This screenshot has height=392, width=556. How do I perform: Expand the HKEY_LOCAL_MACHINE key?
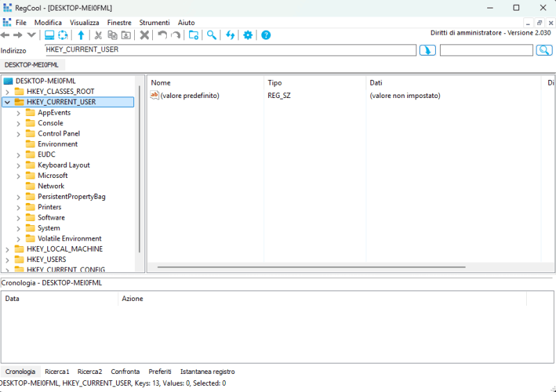coord(8,249)
